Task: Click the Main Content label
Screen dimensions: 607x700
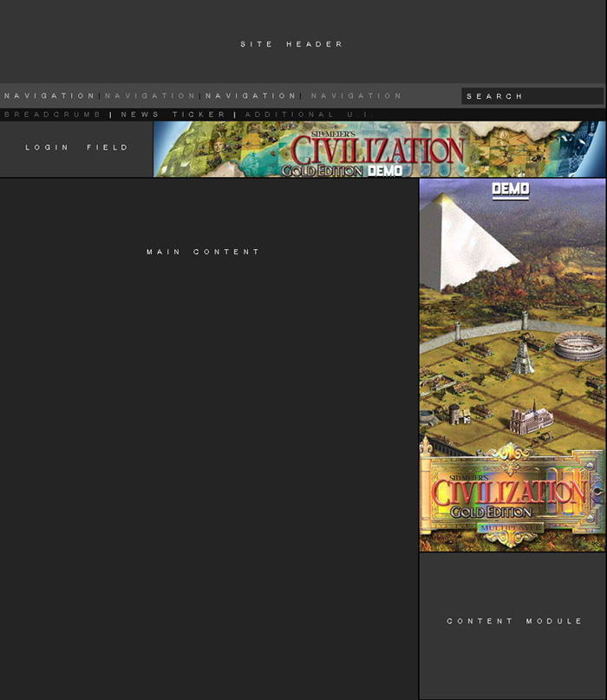Action: pyautogui.click(x=203, y=252)
